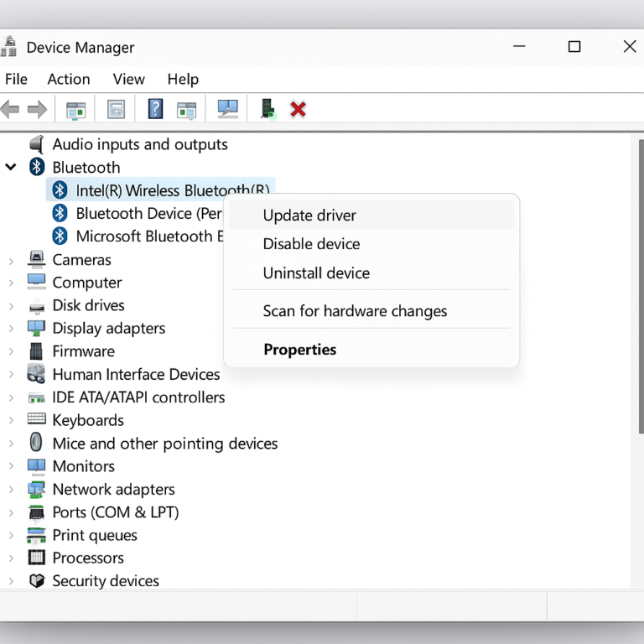644x644 pixels.
Task: Pick Uninstall device from context menu
Action: (x=316, y=273)
